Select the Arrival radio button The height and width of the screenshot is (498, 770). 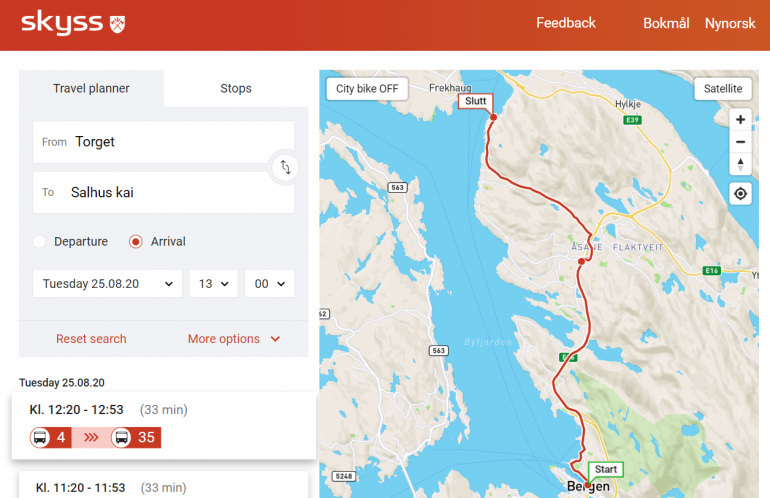(136, 241)
